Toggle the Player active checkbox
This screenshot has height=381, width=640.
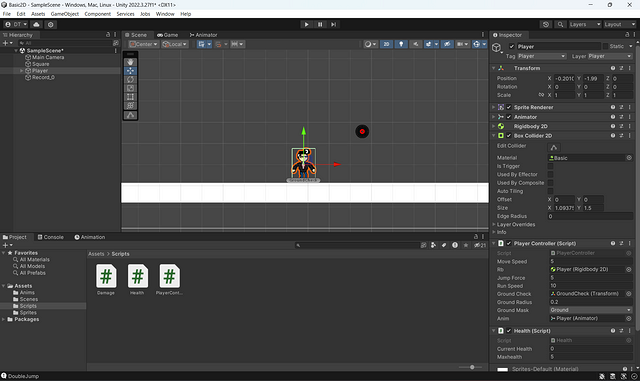[512, 47]
